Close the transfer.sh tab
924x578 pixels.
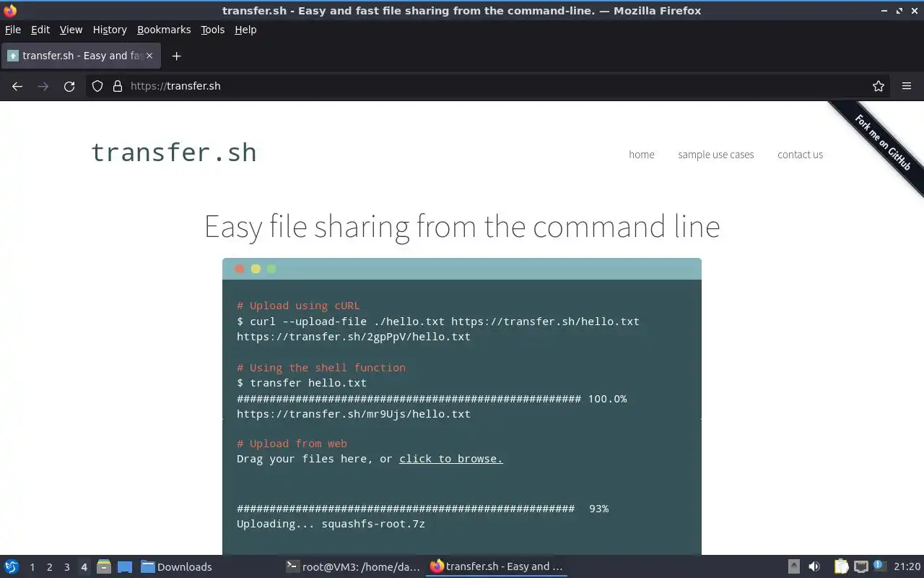[x=149, y=56]
